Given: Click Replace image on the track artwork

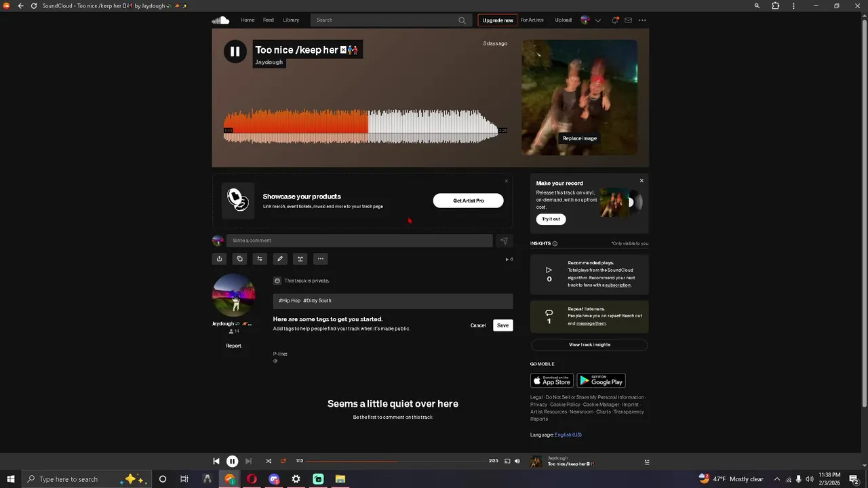Looking at the screenshot, I should pyautogui.click(x=580, y=138).
